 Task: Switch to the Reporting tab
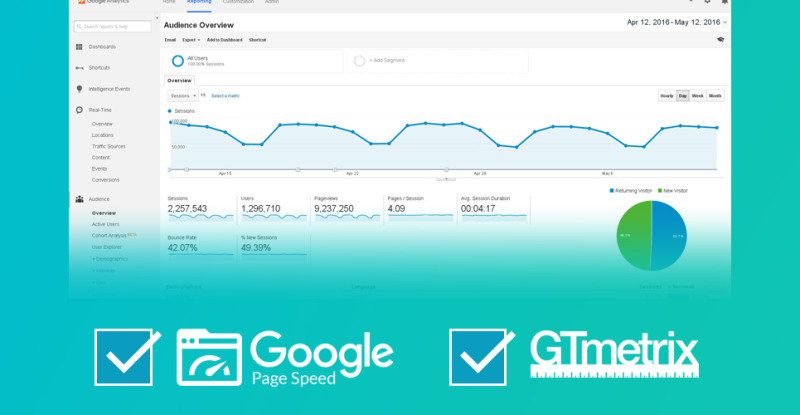(x=199, y=3)
